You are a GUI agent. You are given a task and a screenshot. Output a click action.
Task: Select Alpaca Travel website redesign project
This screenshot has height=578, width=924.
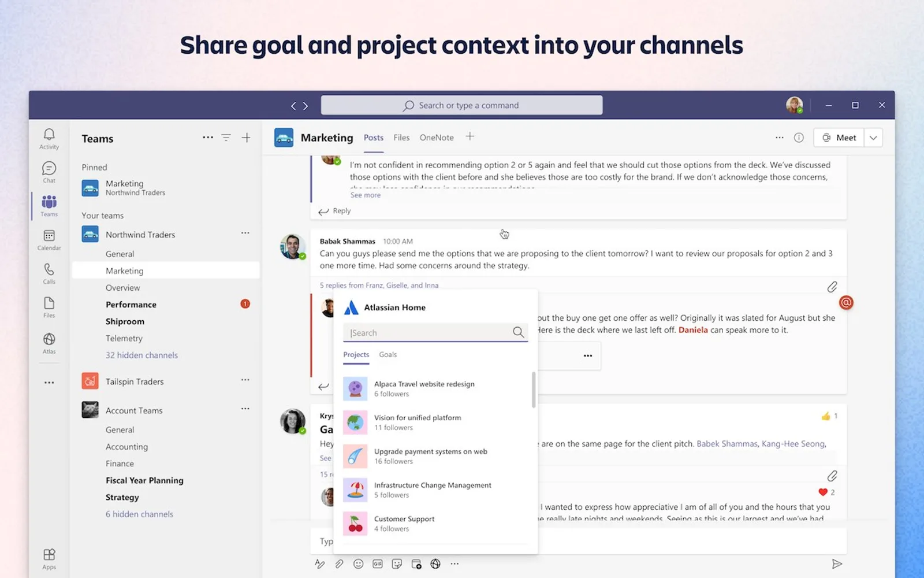435,389
